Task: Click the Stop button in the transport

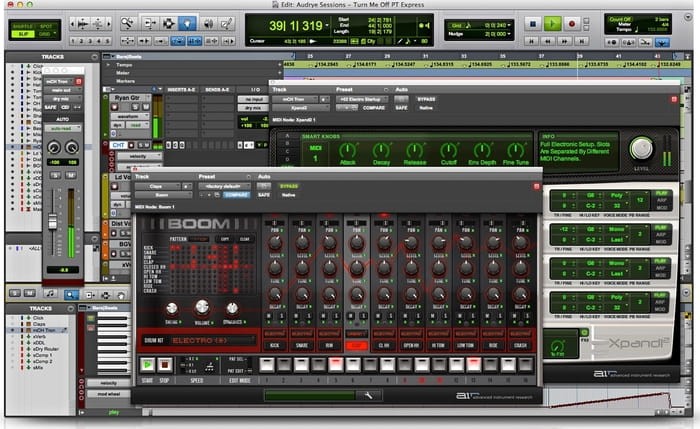Action: [533, 24]
